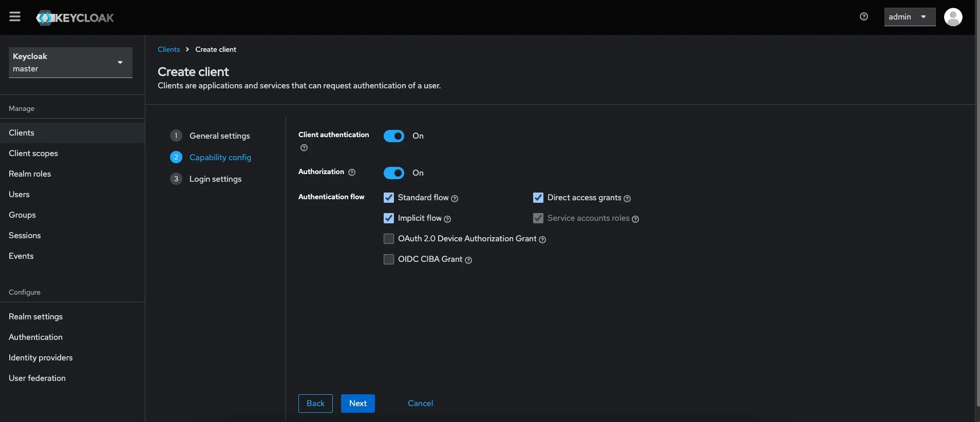
Task: Enable OAuth 2.0 Device Authorization Grant
Action: [389, 239]
